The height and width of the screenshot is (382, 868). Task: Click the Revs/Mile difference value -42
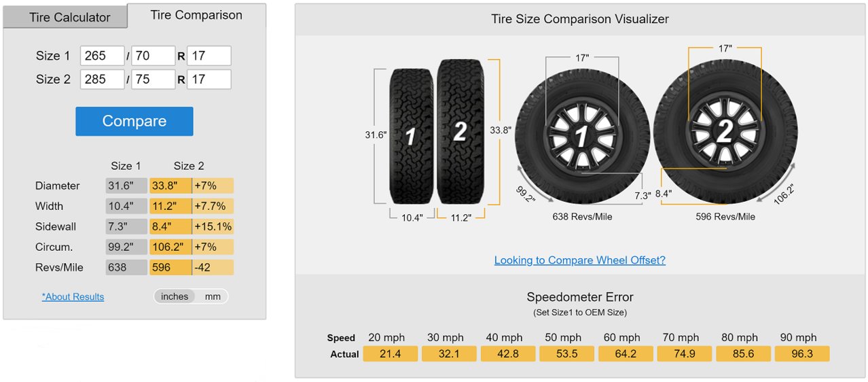click(x=213, y=267)
